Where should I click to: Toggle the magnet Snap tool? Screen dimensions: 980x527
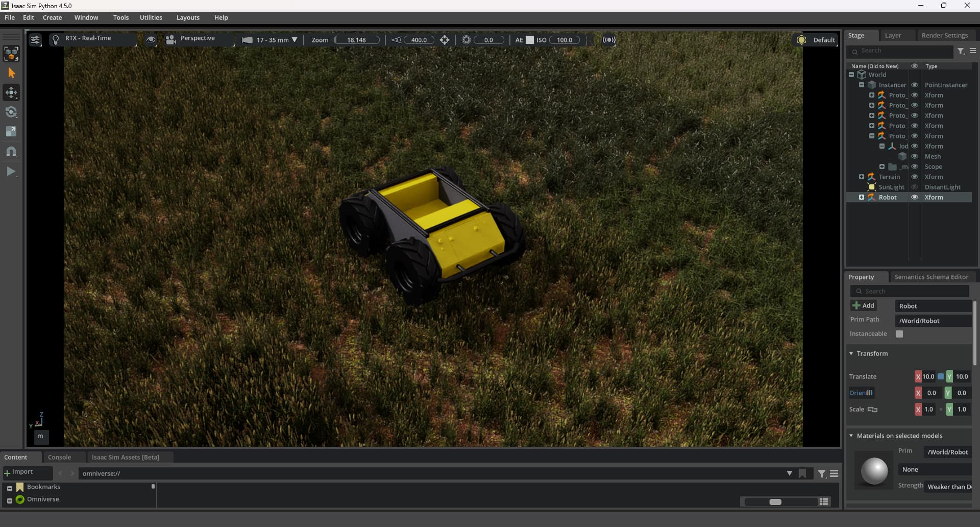tap(11, 152)
